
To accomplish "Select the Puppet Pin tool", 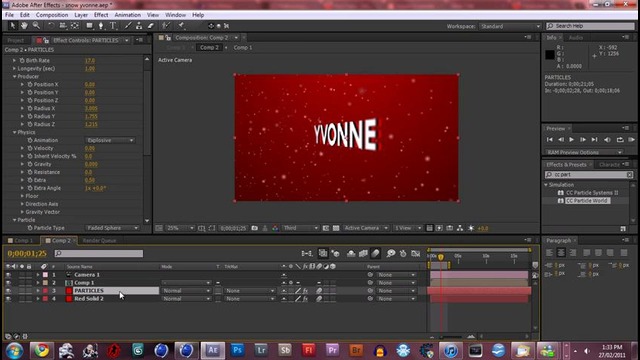I will coord(181,26).
